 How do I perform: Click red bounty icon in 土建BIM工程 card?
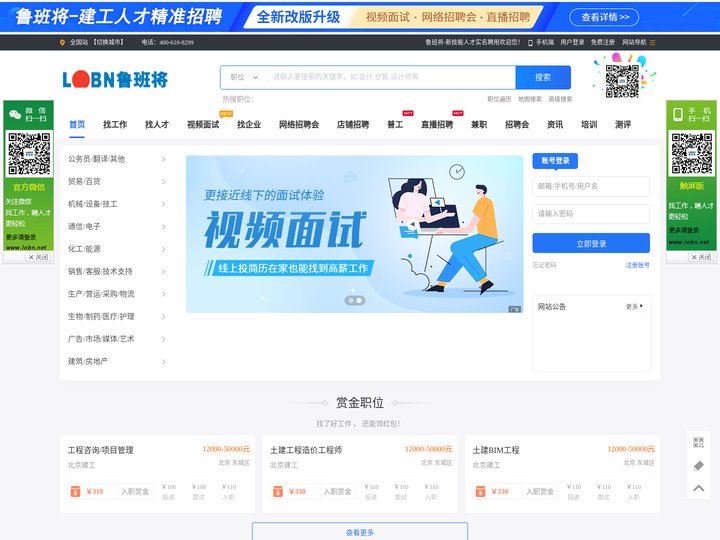tap(480, 491)
